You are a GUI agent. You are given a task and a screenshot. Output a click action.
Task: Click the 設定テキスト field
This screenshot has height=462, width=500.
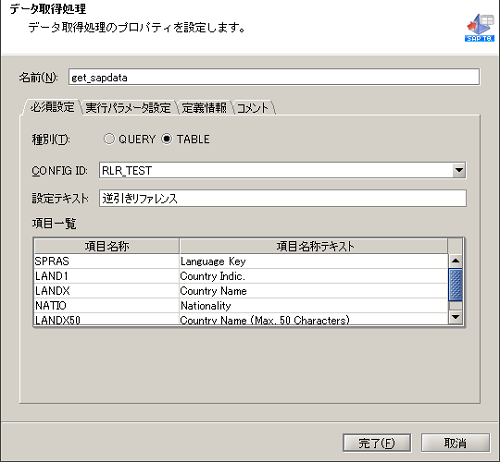click(x=283, y=198)
